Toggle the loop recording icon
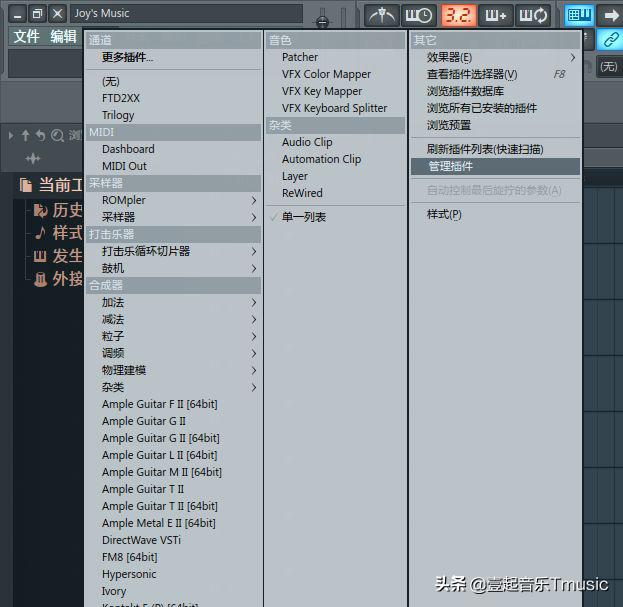The width and height of the screenshot is (623, 607). point(533,14)
